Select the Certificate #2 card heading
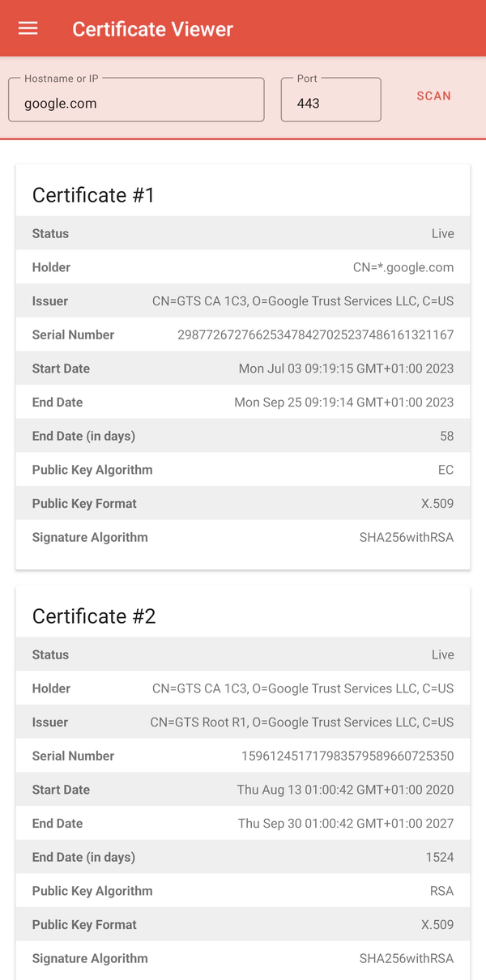Screen dimensions: 486x980 pos(94,616)
